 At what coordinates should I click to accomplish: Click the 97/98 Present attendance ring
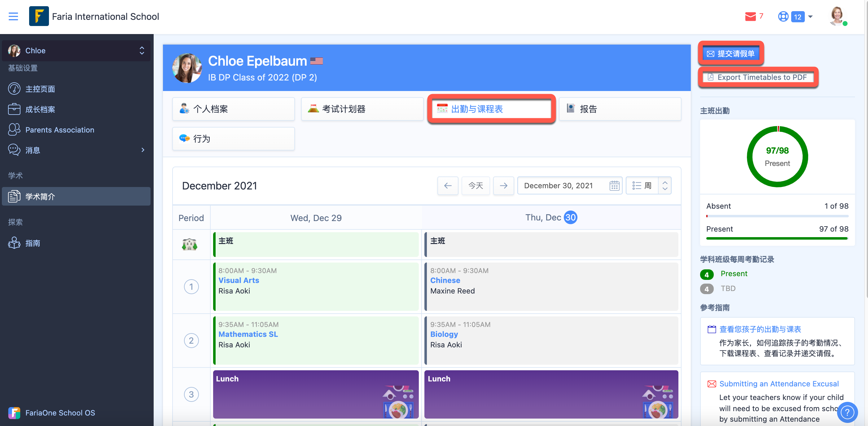coord(777,157)
